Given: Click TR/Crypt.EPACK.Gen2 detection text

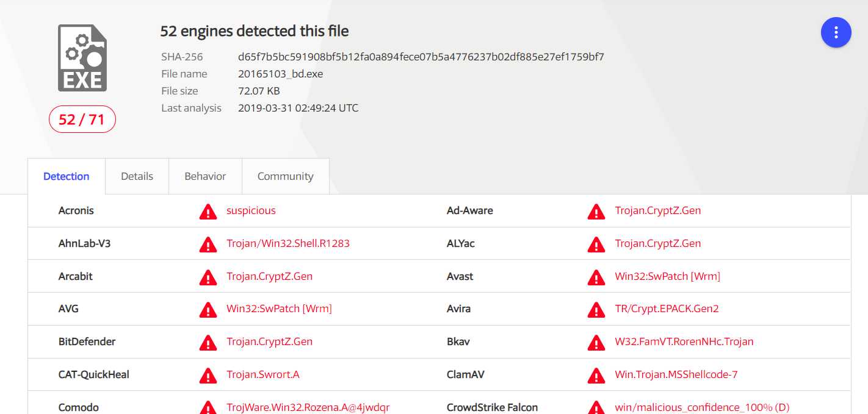Looking at the screenshot, I should [x=667, y=309].
